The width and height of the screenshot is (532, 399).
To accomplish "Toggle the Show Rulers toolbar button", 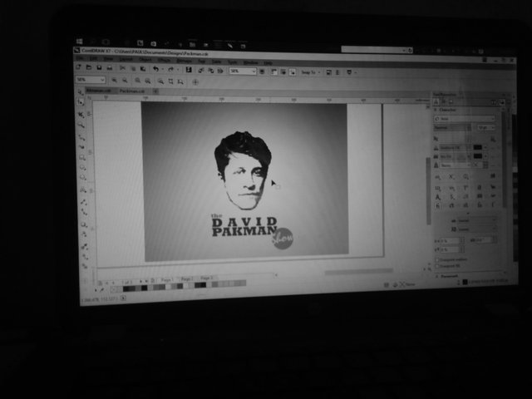I will [x=273, y=71].
